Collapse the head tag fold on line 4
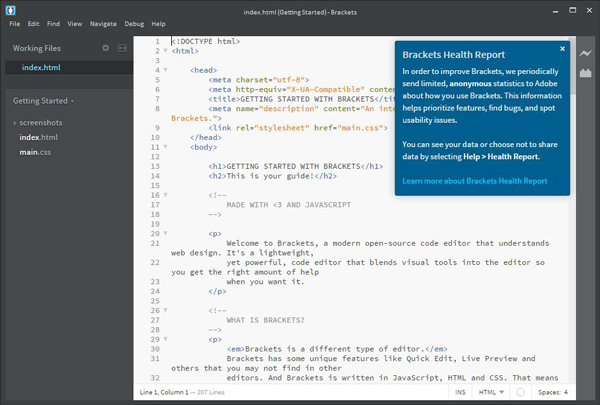This screenshot has width=600, height=405. pyautogui.click(x=166, y=70)
